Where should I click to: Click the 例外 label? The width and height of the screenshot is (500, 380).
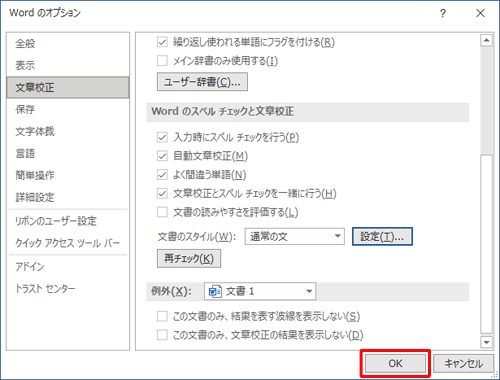[171, 291]
